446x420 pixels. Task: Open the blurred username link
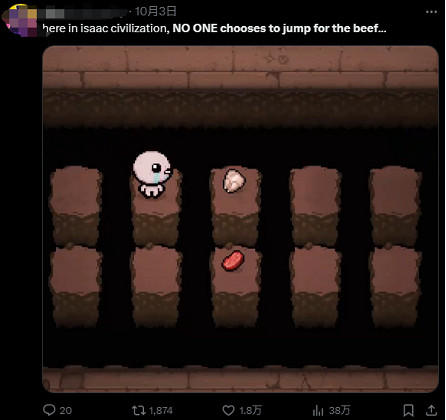point(82,13)
